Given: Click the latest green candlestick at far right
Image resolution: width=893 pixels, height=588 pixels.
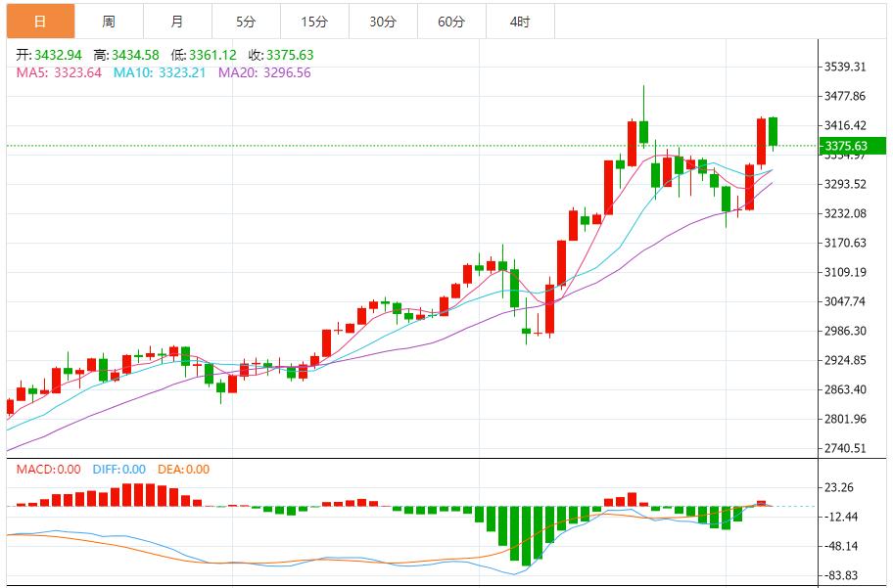Looking at the screenshot, I should point(773,132).
